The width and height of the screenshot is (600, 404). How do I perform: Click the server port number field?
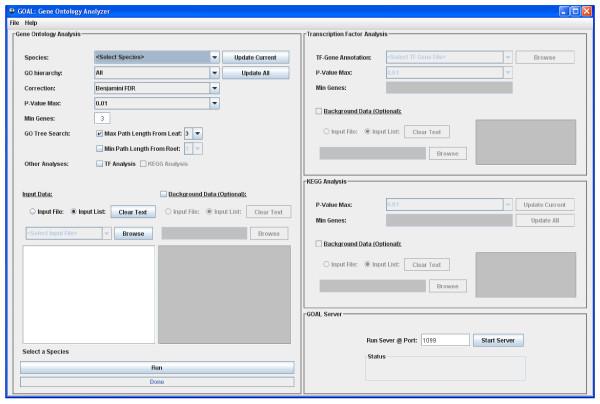click(444, 340)
